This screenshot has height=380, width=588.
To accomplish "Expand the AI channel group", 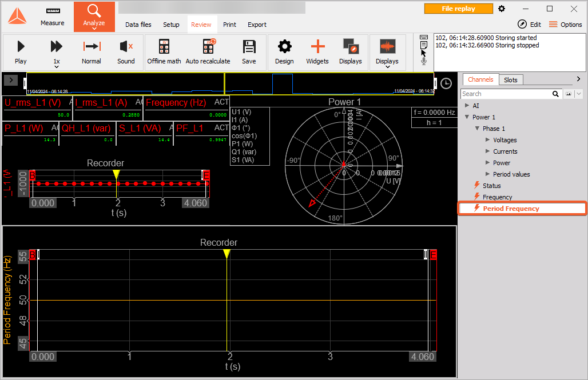I will 467,106.
